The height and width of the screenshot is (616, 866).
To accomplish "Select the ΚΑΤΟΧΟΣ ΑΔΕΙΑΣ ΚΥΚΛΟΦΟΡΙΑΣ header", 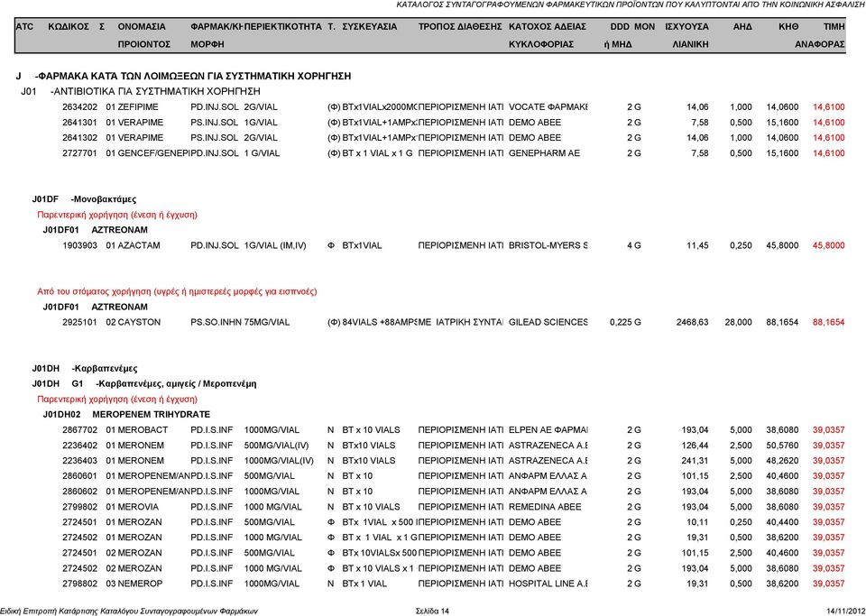I will [548, 35].
